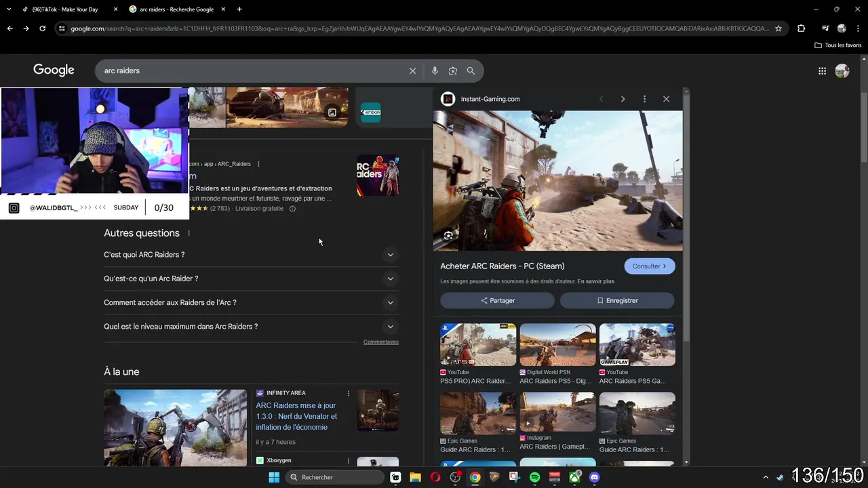Open the Tous les favoris bookmarks folder
Screen dimensions: 868x488
point(837,45)
